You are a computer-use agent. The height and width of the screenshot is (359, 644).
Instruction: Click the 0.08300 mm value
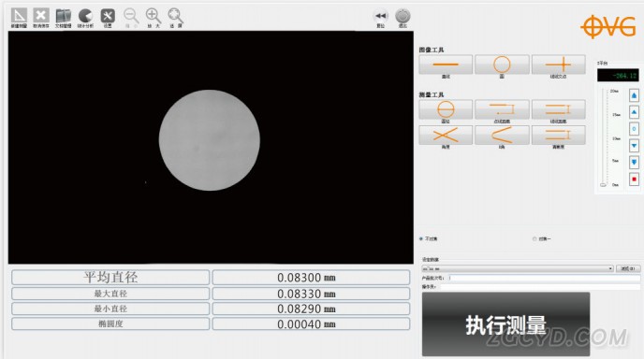tap(306, 278)
